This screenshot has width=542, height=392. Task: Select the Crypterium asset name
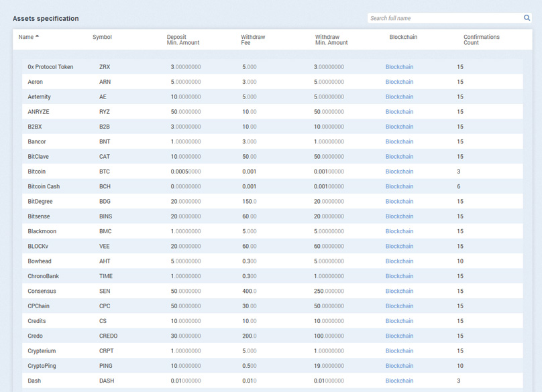click(42, 351)
